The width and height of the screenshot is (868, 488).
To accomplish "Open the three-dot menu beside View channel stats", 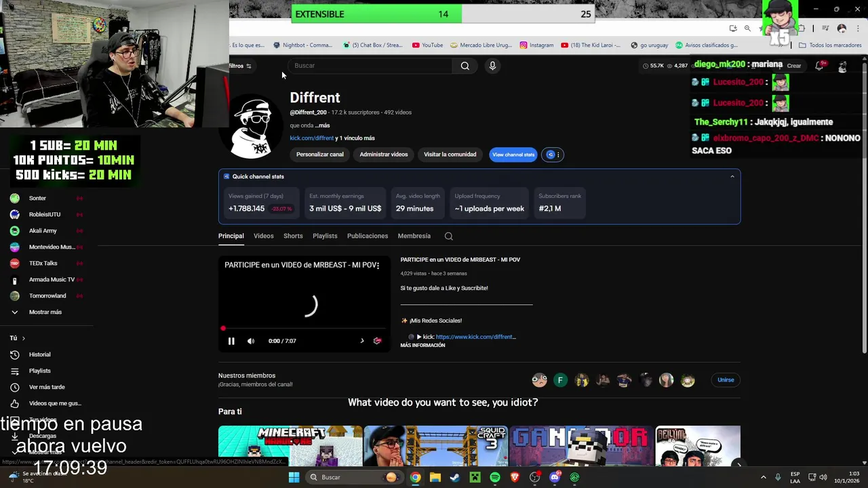I will (558, 155).
